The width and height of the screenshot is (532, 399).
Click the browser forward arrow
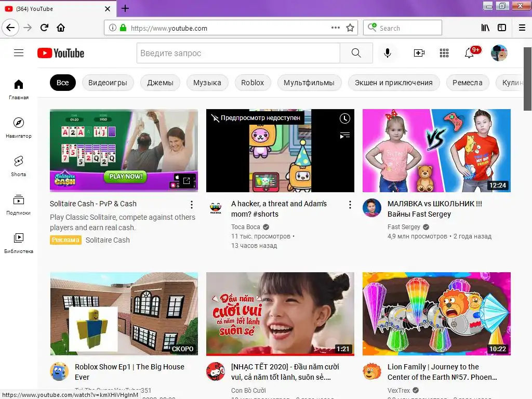[28, 28]
